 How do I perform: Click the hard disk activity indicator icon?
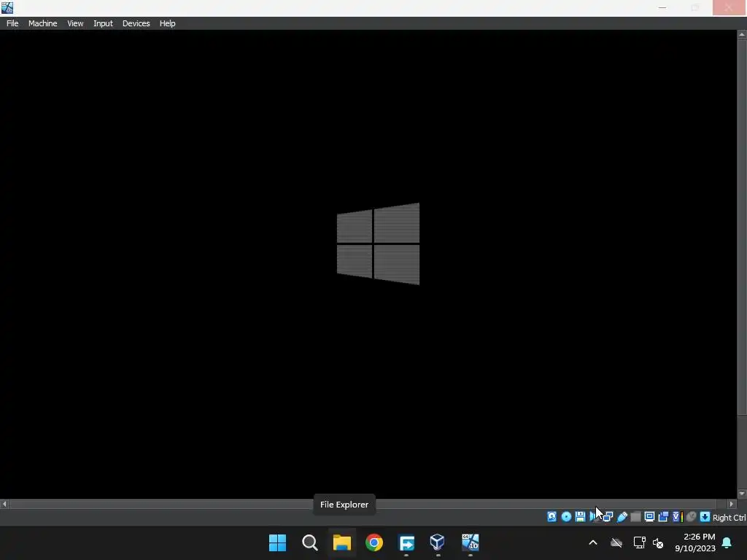pos(551,517)
